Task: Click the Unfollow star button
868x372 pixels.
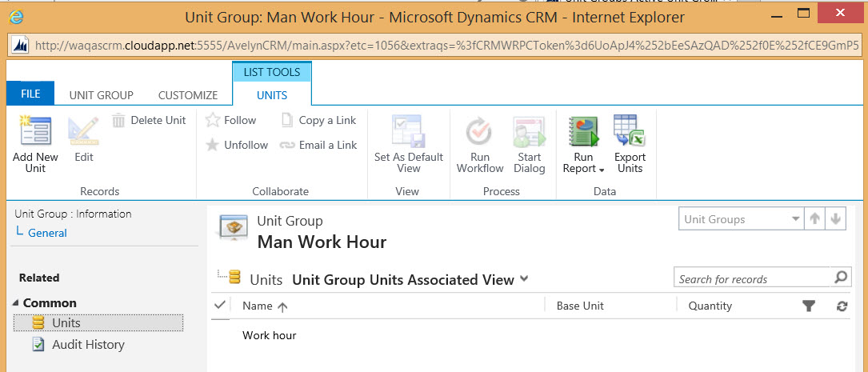Action: (236, 145)
